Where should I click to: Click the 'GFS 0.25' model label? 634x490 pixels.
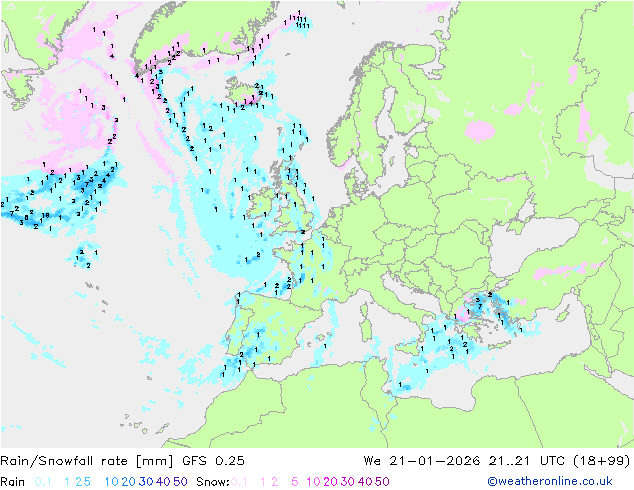point(213,461)
